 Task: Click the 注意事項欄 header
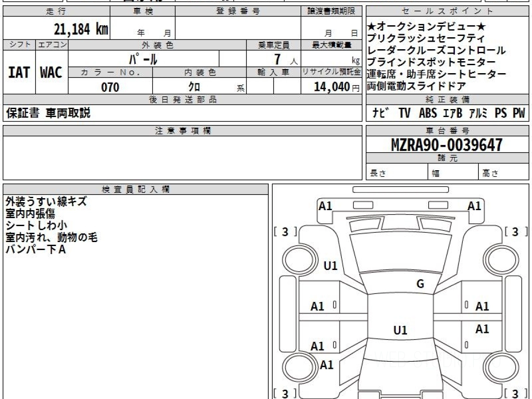click(x=183, y=131)
